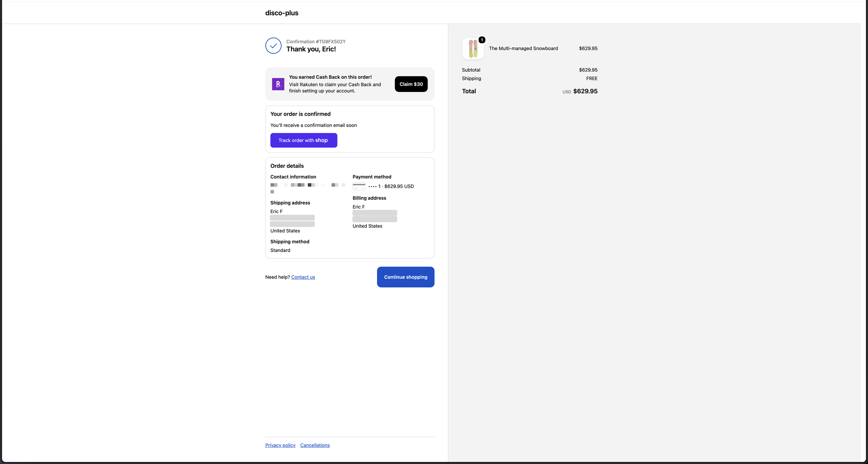The height and width of the screenshot is (464, 868).
Task: Click the Thank you, Eric! heading
Action: pos(311,49)
